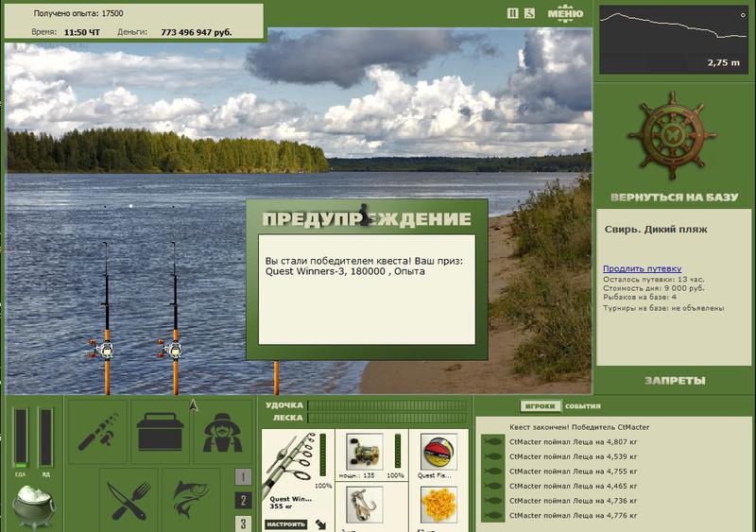Select the Quest Win... rod image
The height and width of the screenshot is (532, 756).
click(x=290, y=463)
